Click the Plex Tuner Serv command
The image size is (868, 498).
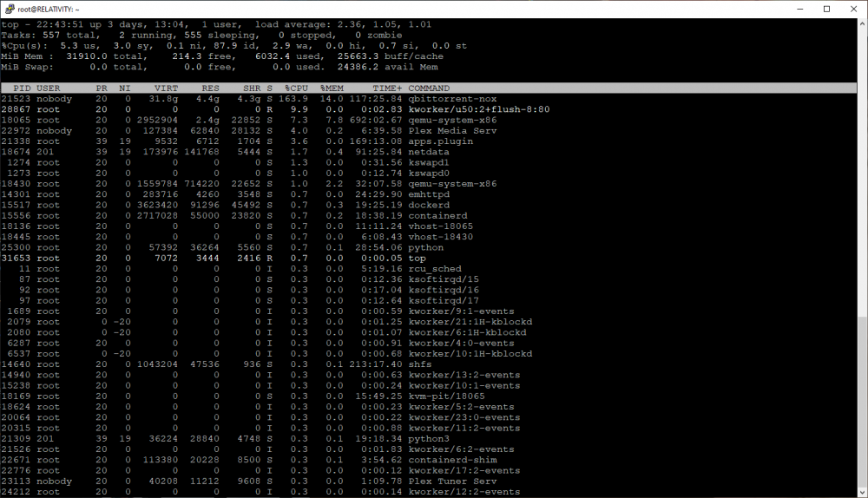(453, 481)
